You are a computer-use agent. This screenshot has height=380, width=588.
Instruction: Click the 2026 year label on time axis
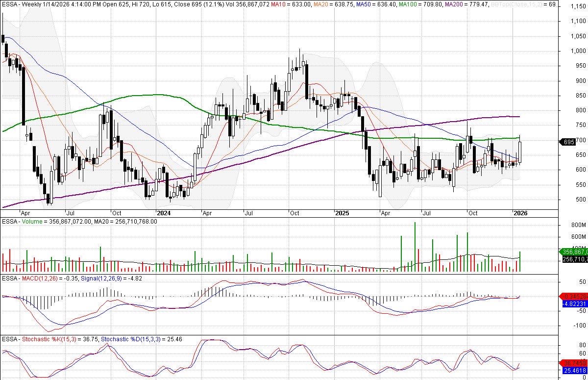click(x=519, y=213)
